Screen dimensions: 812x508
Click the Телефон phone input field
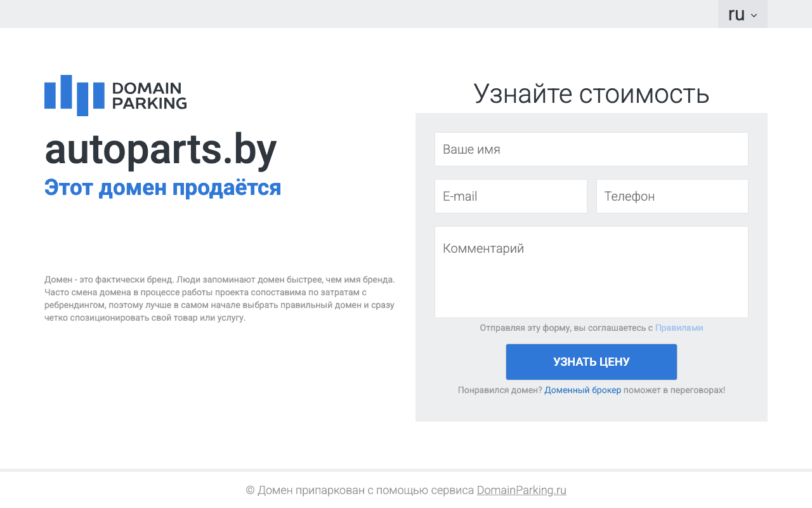point(672,196)
